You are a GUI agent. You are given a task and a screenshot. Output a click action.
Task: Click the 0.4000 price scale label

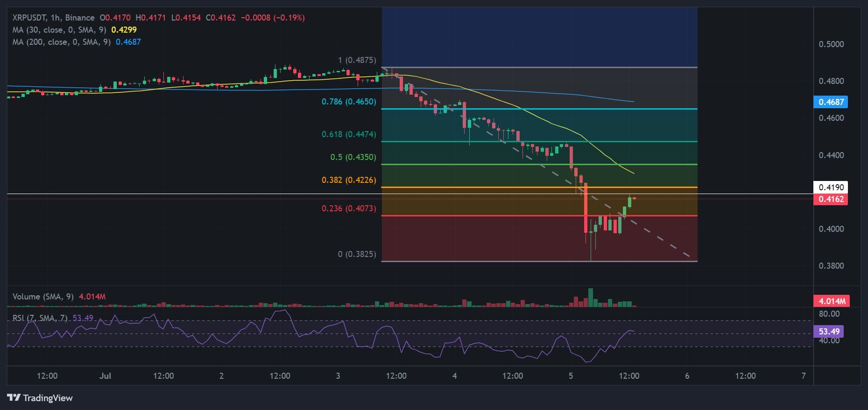click(x=831, y=229)
